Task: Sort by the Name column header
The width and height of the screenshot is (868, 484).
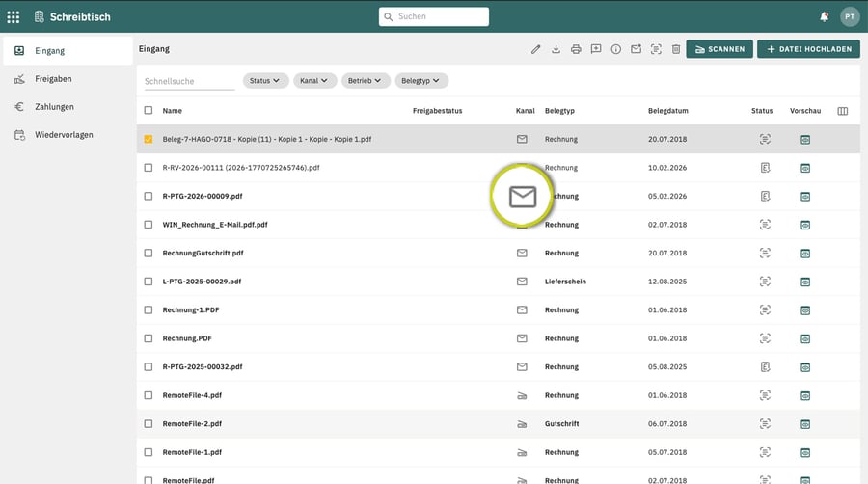Action: pyautogui.click(x=173, y=111)
